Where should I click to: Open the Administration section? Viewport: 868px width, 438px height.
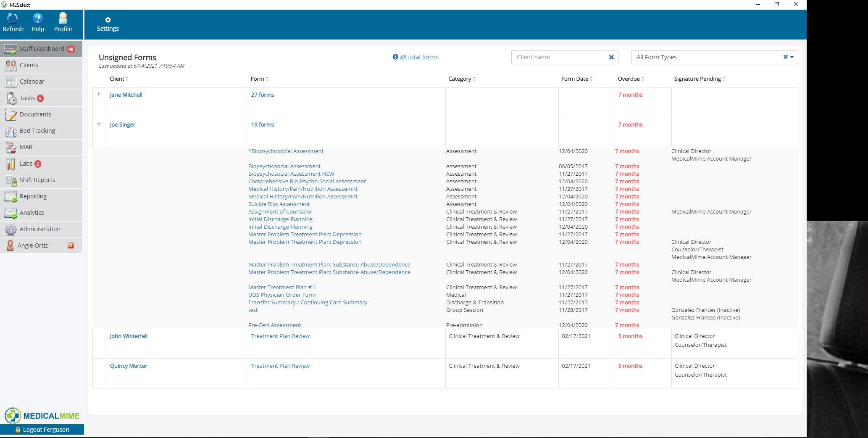click(x=40, y=229)
